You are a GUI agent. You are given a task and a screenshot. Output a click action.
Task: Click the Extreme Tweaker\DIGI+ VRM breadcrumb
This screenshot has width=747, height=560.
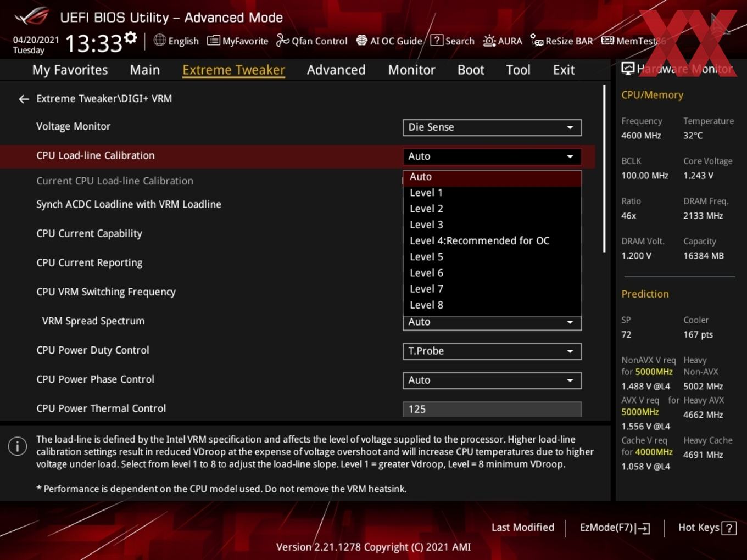[x=104, y=98]
